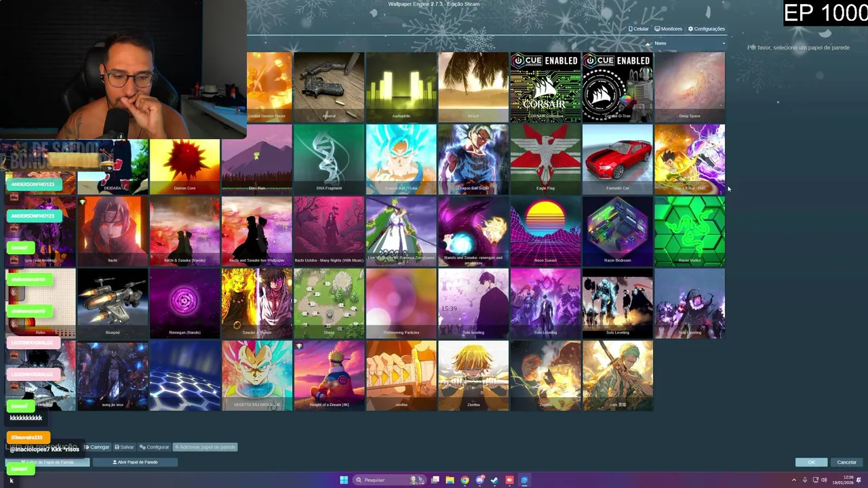Select Itachi Uchiha Many Nights wallpaper
The width and height of the screenshot is (868, 488).
pyautogui.click(x=329, y=232)
